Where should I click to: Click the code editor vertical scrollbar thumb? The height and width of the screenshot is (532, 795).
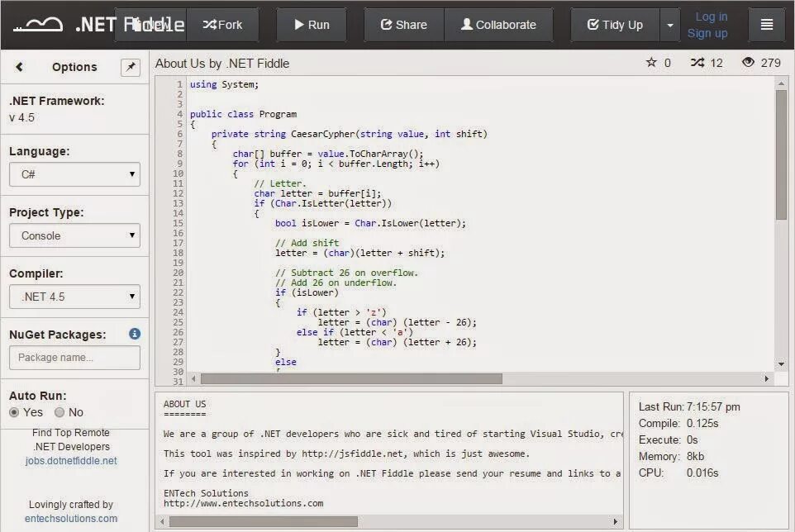[781, 155]
